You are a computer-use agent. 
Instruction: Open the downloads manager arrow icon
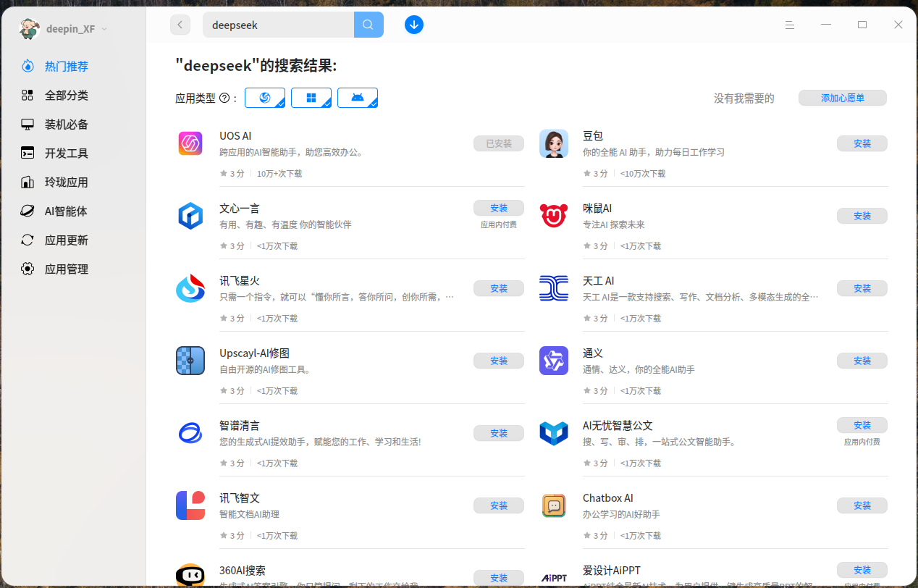pyautogui.click(x=414, y=25)
